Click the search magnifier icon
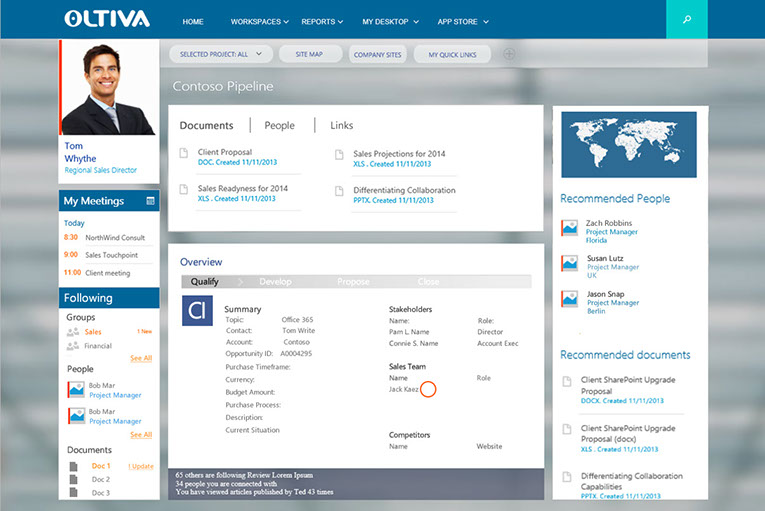This screenshot has height=511, width=765. click(686, 20)
